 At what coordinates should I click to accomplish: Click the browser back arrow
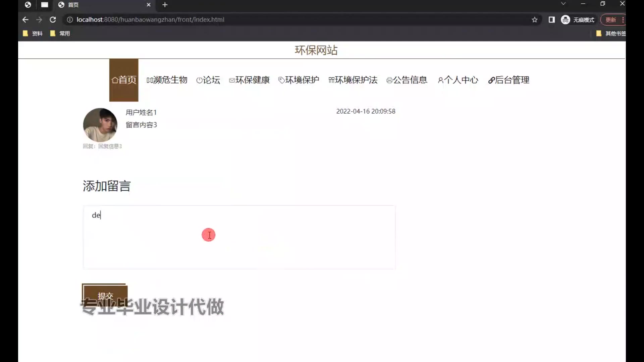click(25, 20)
